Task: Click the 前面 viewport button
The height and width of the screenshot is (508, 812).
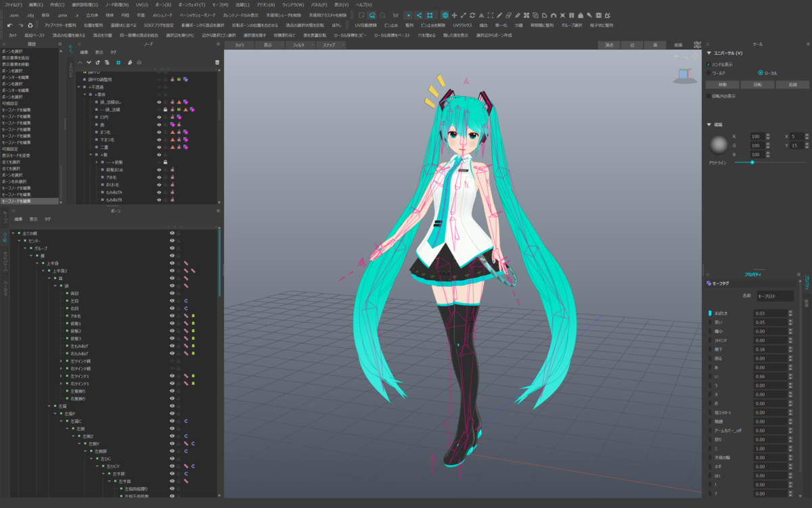Action: coord(678,45)
